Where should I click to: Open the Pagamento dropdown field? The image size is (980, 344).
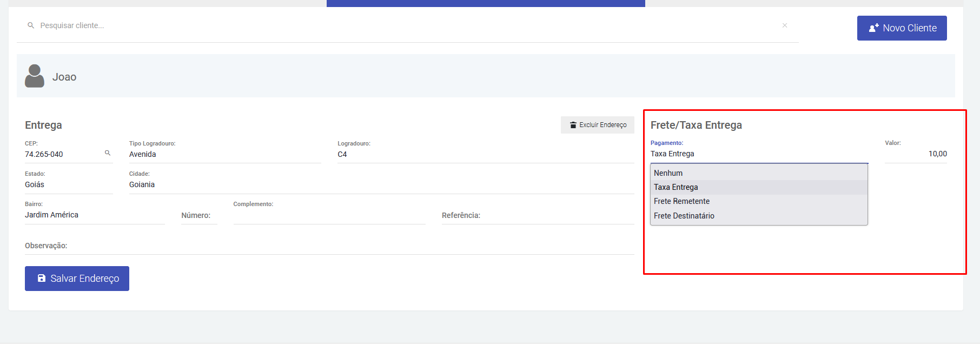pyautogui.click(x=758, y=154)
